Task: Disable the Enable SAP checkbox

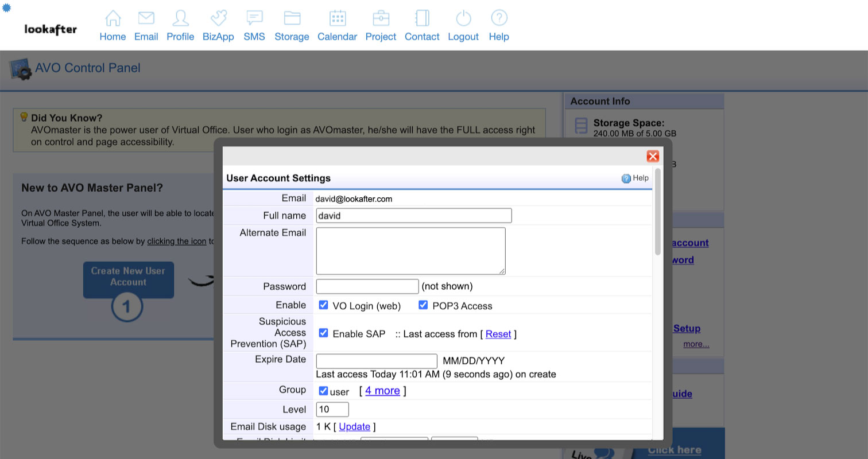Action: click(x=324, y=333)
